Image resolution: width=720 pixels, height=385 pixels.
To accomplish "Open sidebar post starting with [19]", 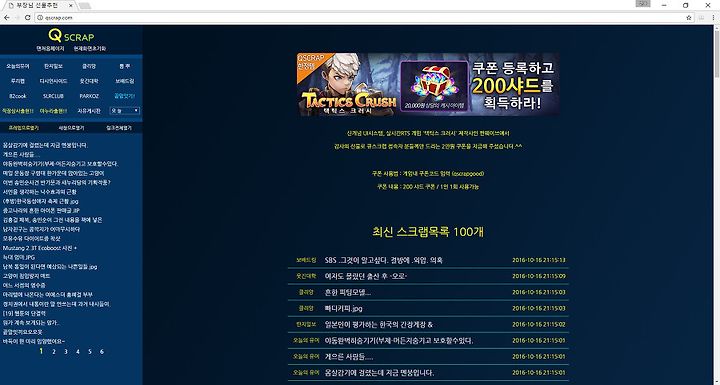I will [24, 313].
